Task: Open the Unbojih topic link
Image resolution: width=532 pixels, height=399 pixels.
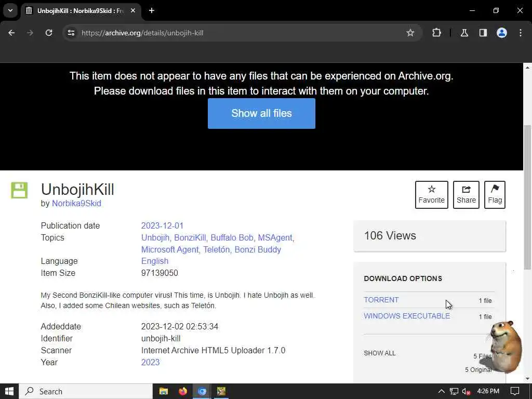Action: 156,237
